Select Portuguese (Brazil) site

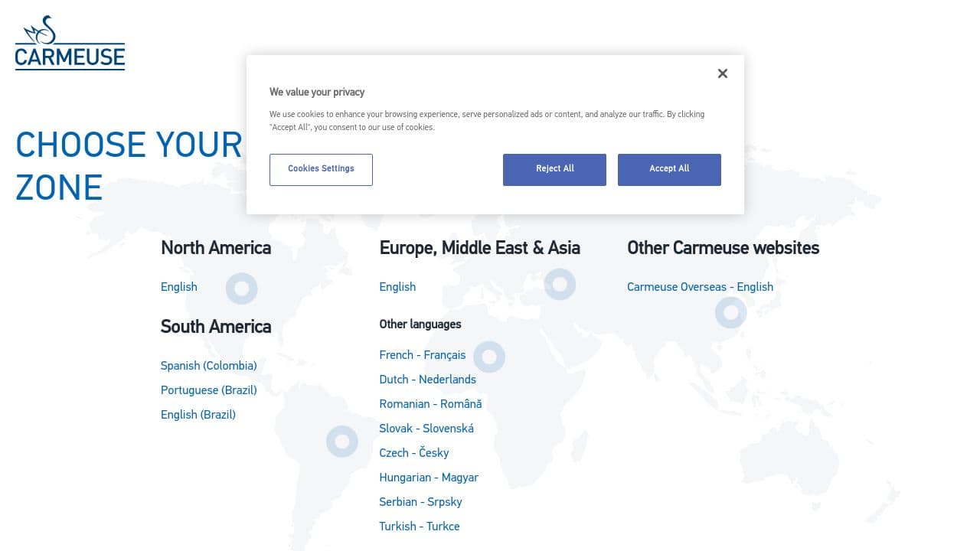click(209, 390)
